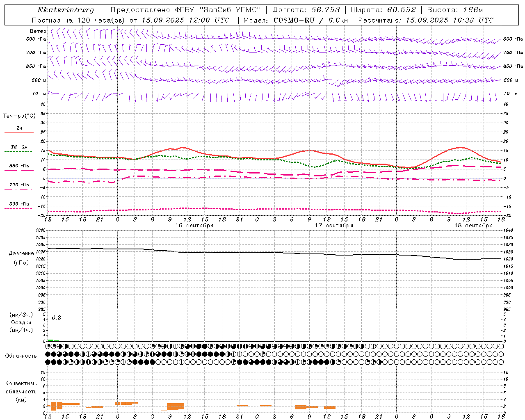Select the "Тем-ра(°C)" temperature panel label
The image size is (525, 420).
19,116
